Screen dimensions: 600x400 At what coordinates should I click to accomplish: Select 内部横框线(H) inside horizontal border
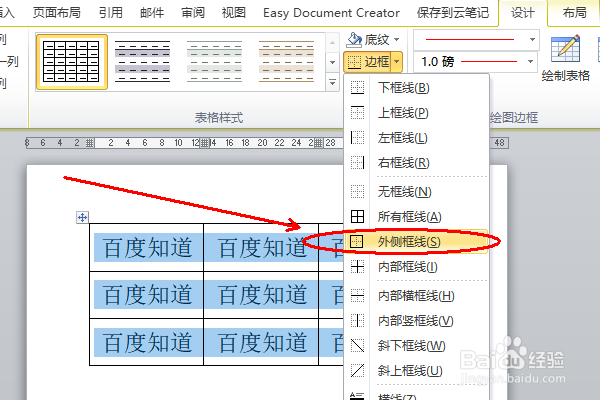416,296
